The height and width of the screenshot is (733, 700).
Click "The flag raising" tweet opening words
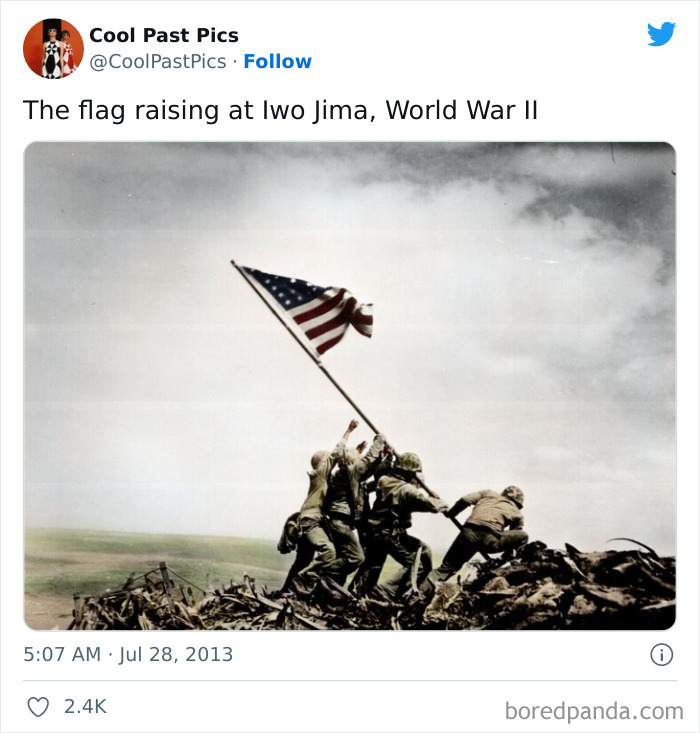point(123,111)
